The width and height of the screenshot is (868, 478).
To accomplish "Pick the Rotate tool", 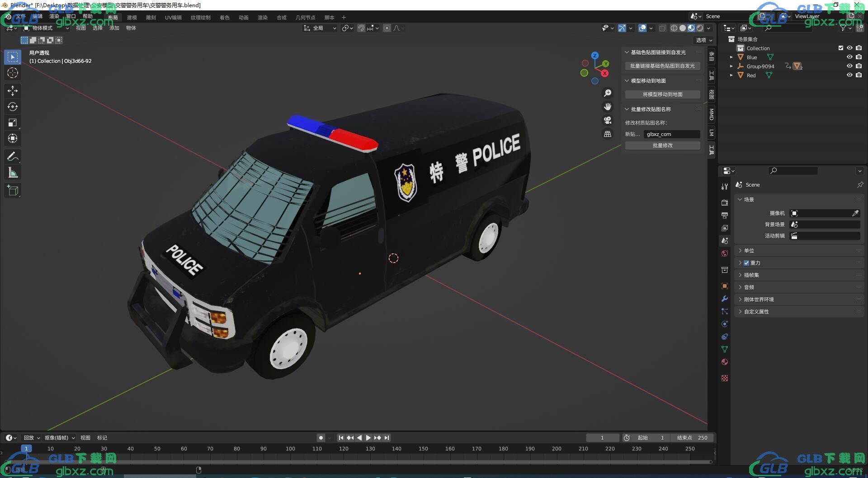I will point(13,107).
